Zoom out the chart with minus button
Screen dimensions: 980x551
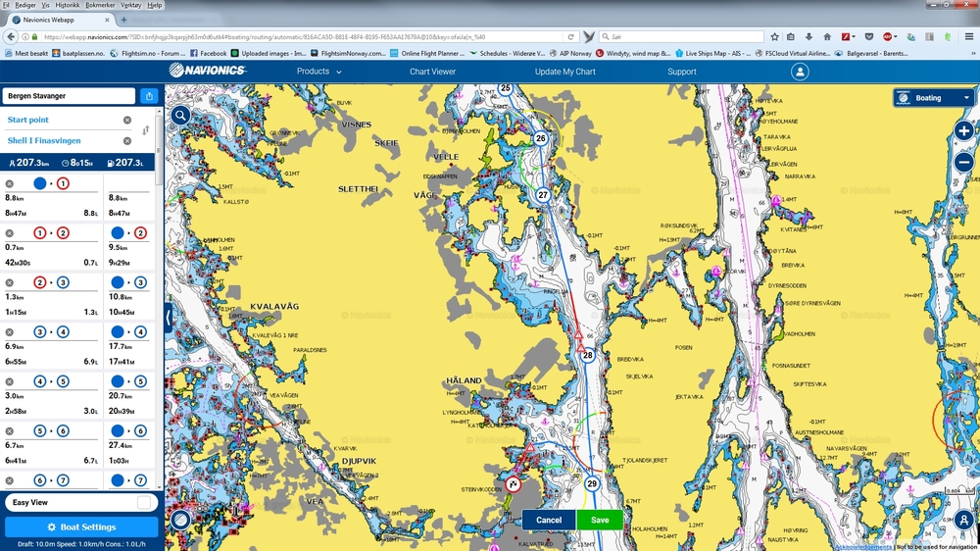point(963,162)
